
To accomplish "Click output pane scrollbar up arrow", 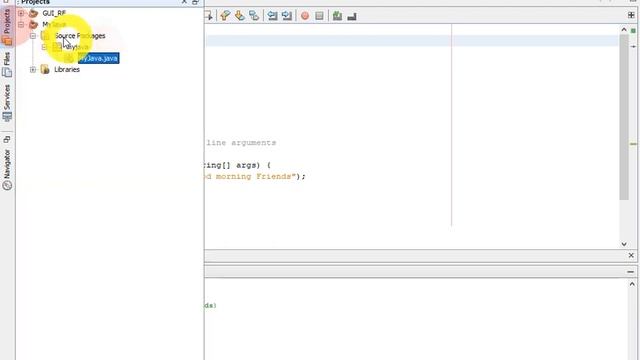I will click(632, 284).
